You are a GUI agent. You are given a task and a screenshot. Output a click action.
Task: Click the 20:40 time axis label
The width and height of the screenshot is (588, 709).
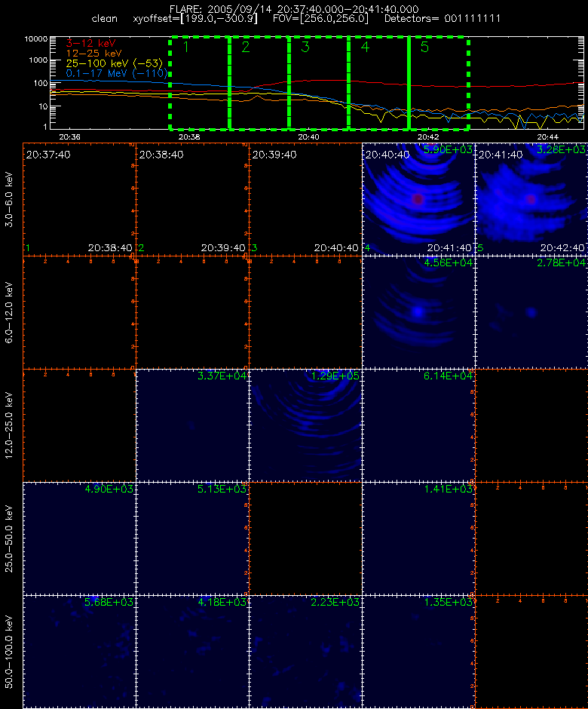tap(308, 137)
